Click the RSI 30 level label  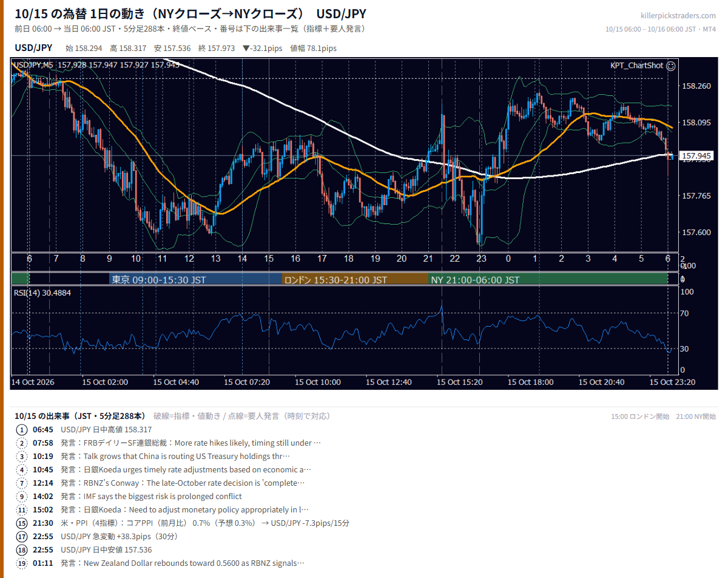tap(684, 348)
